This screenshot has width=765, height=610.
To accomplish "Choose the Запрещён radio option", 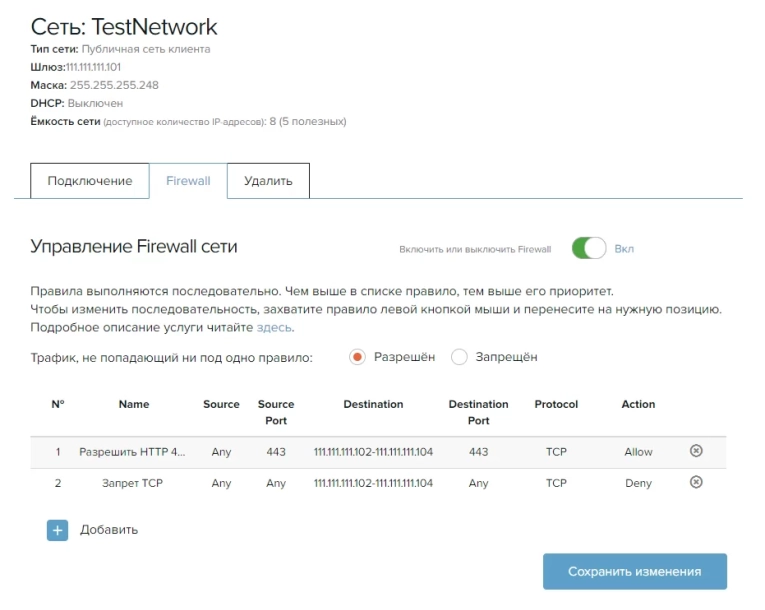I will click(x=459, y=357).
